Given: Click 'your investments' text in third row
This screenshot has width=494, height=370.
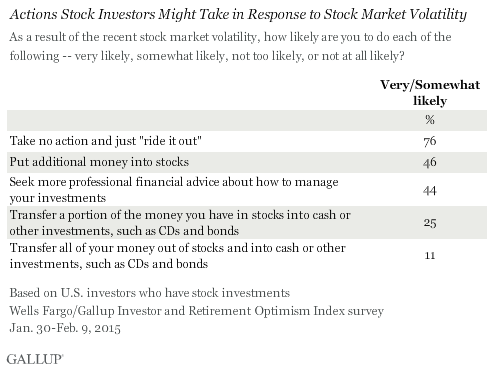Looking at the screenshot, I should [x=58, y=198].
